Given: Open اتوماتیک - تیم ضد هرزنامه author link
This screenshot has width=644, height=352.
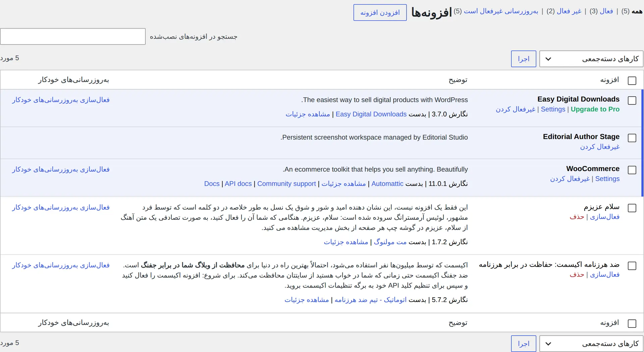Looking at the screenshot, I should coord(371,300).
